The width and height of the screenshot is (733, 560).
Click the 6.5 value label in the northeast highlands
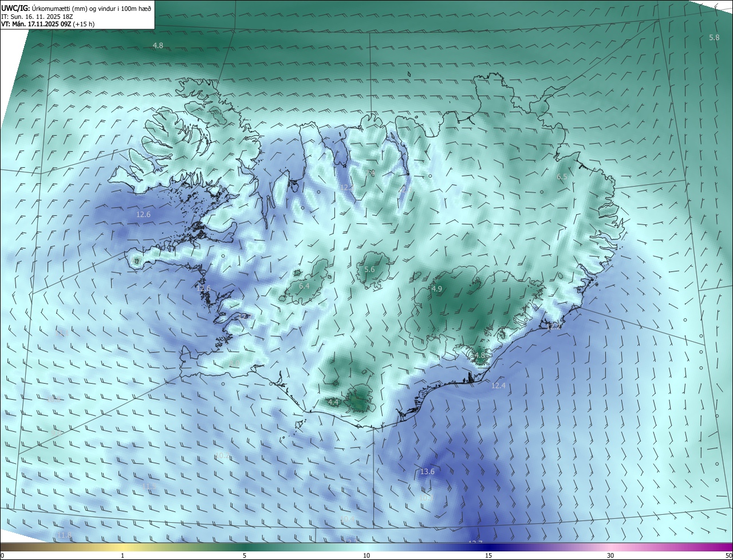pos(562,177)
